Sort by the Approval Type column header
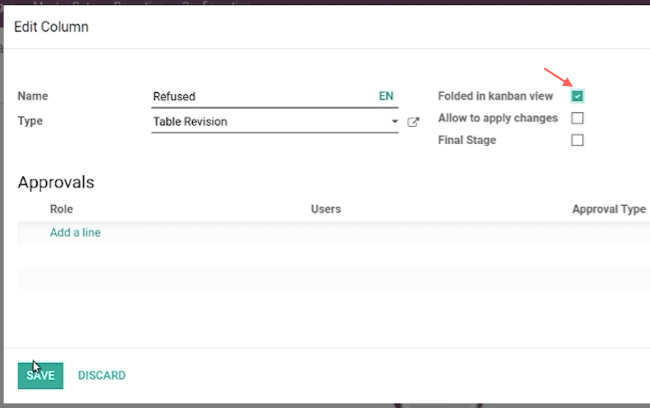650x408 pixels. click(609, 209)
